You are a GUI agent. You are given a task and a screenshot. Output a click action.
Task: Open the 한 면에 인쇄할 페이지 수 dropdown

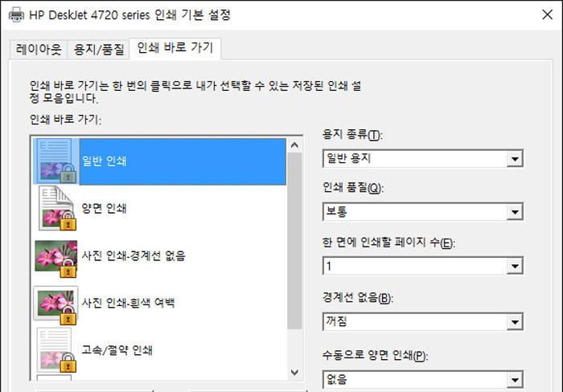[x=422, y=267]
